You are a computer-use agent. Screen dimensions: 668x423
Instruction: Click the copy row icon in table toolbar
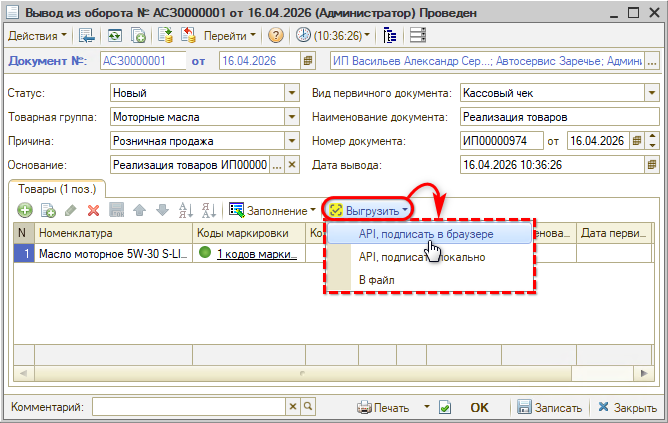pyautogui.click(x=46, y=210)
